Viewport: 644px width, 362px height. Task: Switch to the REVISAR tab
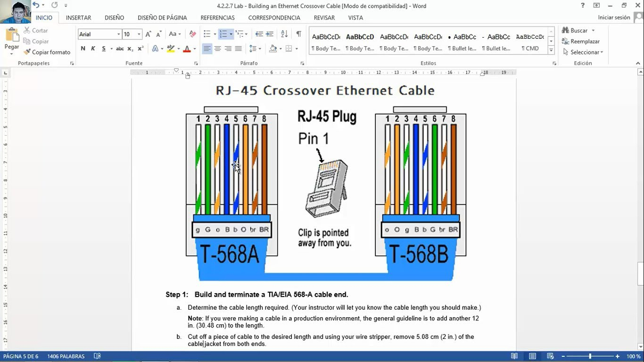pyautogui.click(x=324, y=18)
